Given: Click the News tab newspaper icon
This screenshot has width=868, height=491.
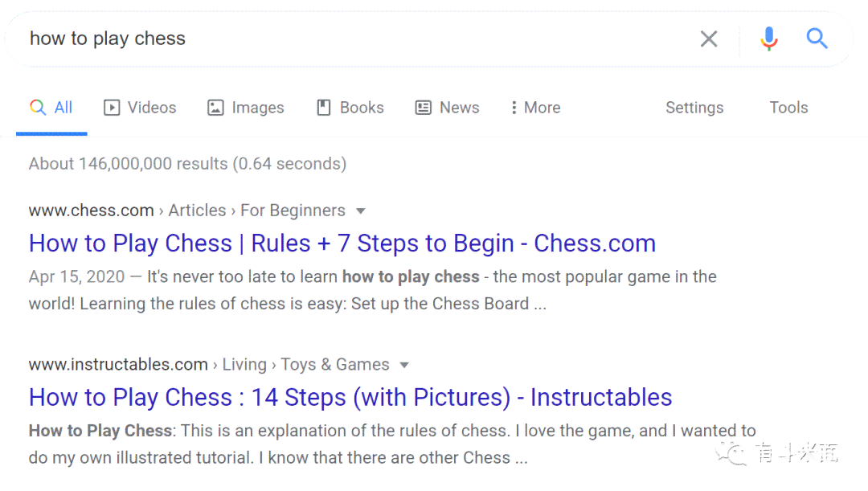Looking at the screenshot, I should pyautogui.click(x=423, y=108).
